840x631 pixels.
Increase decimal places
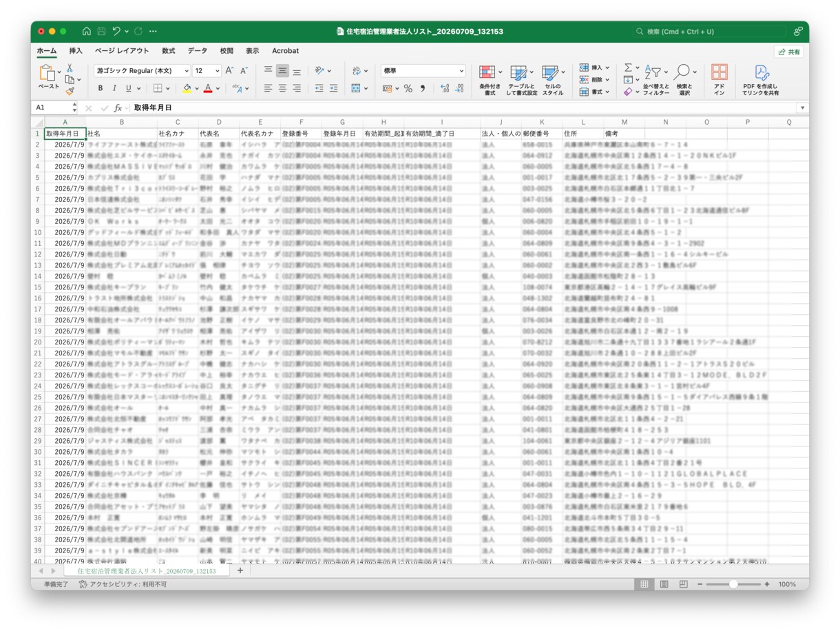[x=445, y=88]
